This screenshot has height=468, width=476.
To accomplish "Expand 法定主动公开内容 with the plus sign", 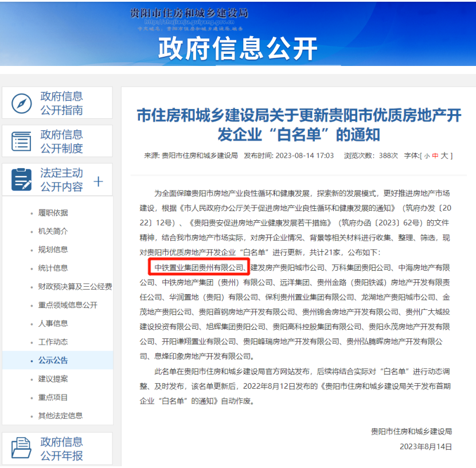I will [x=98, y=181].
